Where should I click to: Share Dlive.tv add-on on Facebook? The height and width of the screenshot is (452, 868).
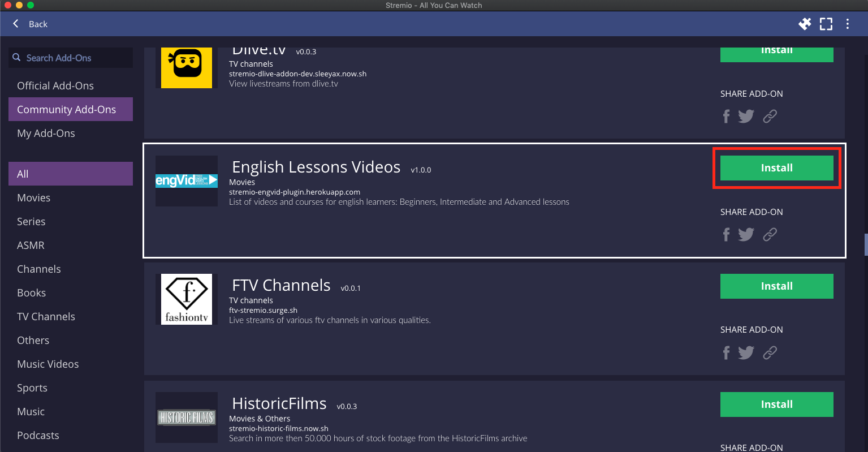click(727, 116)
